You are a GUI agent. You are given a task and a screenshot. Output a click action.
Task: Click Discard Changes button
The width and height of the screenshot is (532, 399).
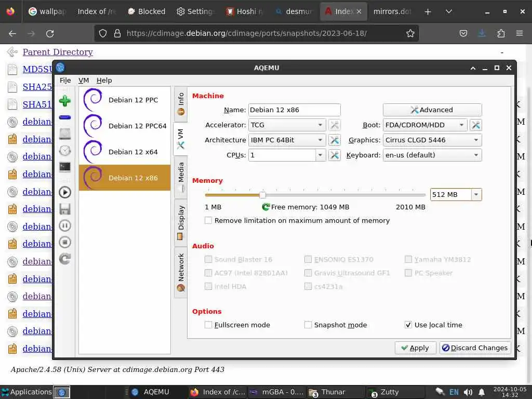click(x=475, y=348)
